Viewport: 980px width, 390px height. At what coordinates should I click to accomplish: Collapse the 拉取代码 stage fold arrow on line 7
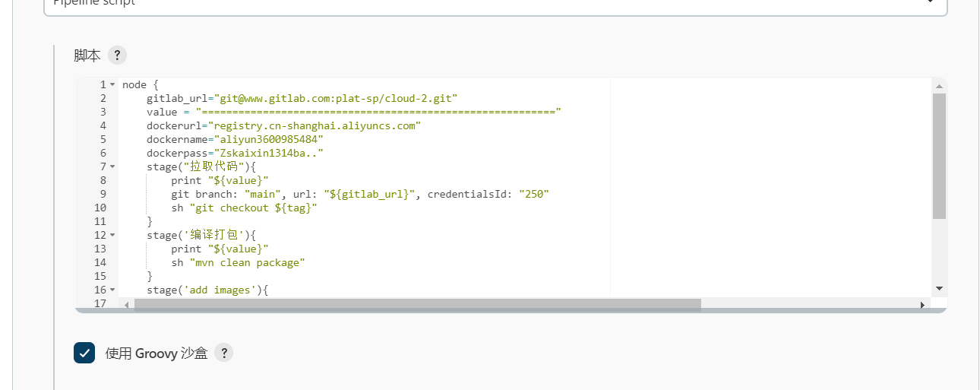pyautogui.click(x=112, y=166)
